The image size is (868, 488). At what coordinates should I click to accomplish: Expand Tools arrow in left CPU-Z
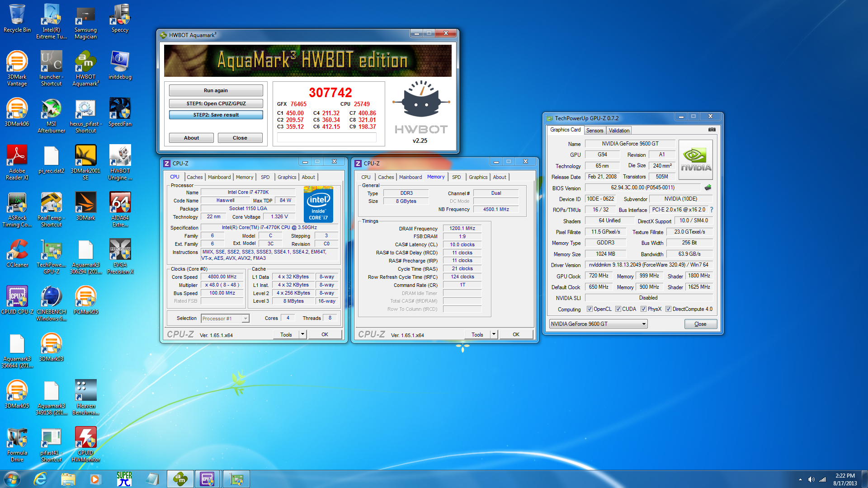(x=302, y=335)
